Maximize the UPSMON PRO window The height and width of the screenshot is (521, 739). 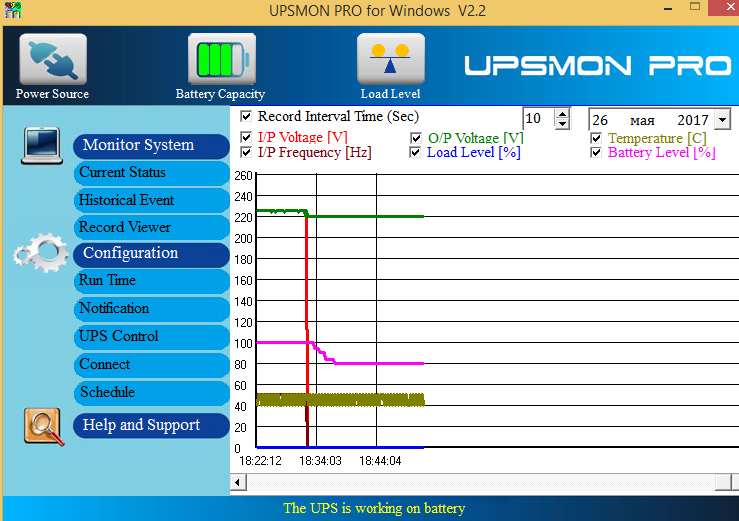click(695, 7)
